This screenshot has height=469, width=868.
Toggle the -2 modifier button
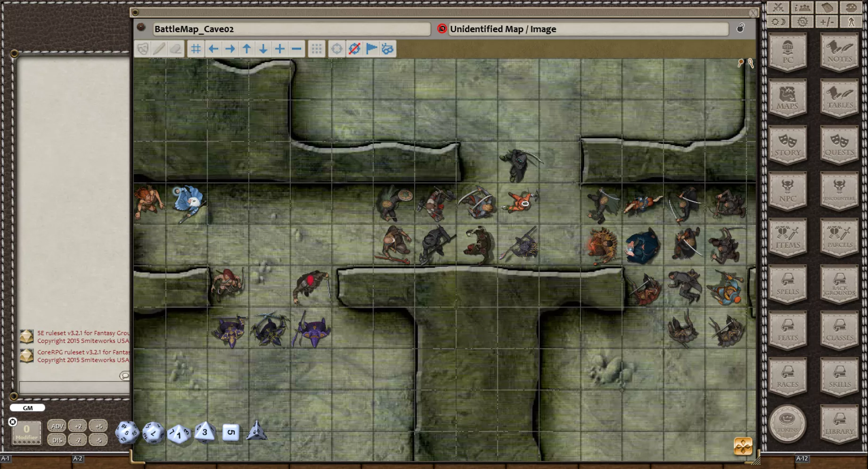tap(78, 440)
